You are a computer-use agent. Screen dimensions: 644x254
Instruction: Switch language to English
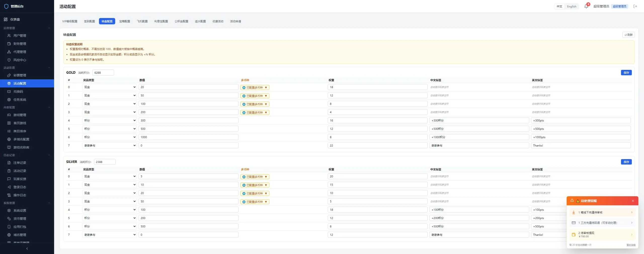pos(572,7)
